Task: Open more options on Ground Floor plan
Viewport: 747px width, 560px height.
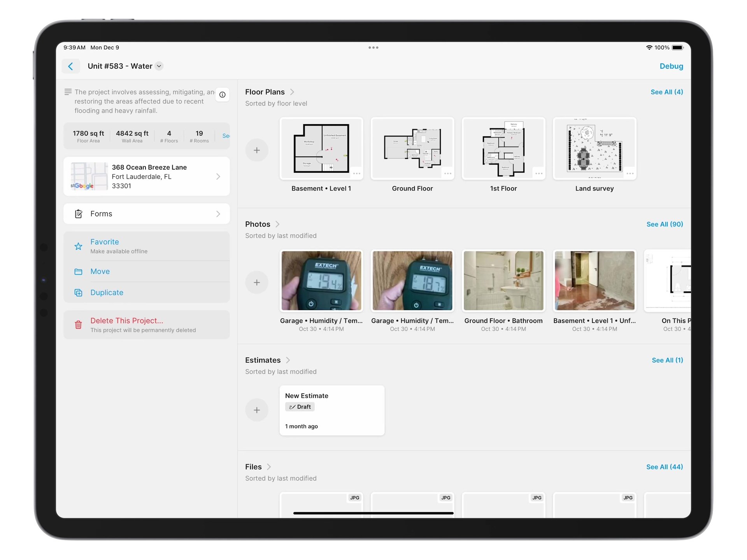Action: (x=447, y=174)
